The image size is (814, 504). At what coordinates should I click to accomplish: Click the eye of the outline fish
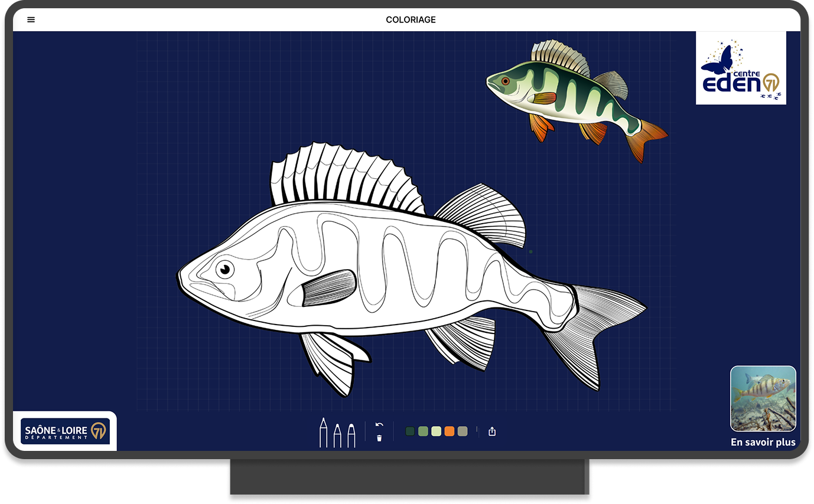click(x=224, y=270)
